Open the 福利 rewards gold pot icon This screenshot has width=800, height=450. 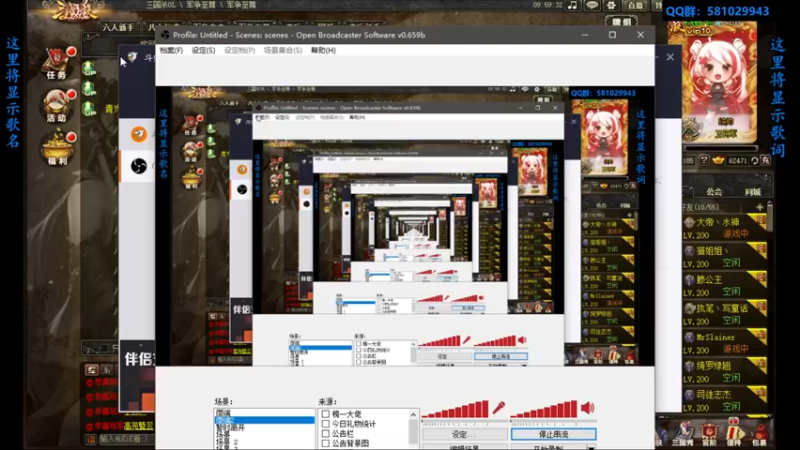57,148
